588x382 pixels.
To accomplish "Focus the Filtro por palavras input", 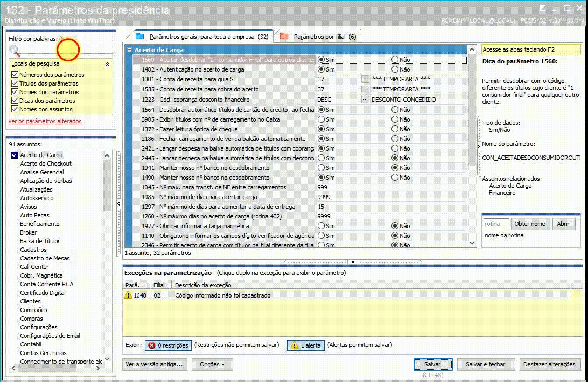I will [x=66, y=49].
